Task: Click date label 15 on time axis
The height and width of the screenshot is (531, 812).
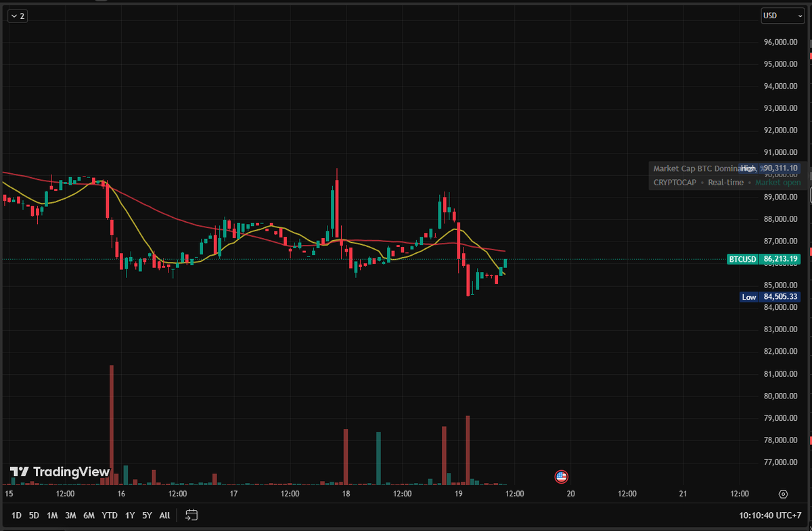Action: (x=9, y=494)
